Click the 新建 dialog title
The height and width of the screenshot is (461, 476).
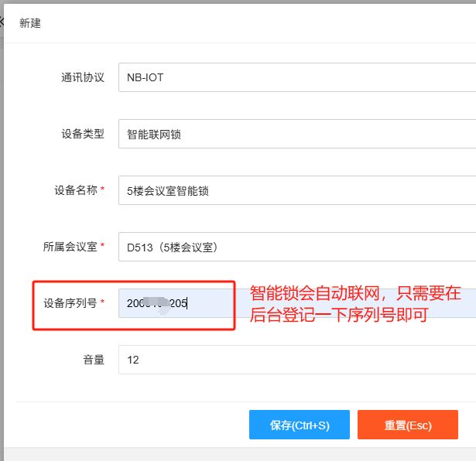(30, 23)
